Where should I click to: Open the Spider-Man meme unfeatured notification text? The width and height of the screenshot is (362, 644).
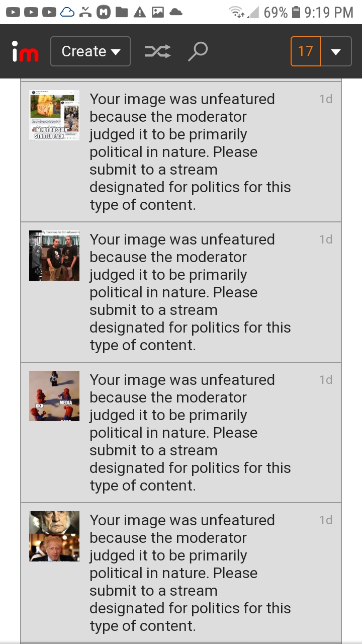pos(190,433)
